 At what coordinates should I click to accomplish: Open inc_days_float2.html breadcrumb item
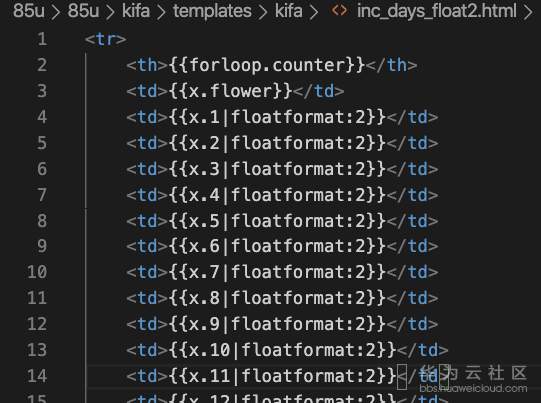click(437, 11)
